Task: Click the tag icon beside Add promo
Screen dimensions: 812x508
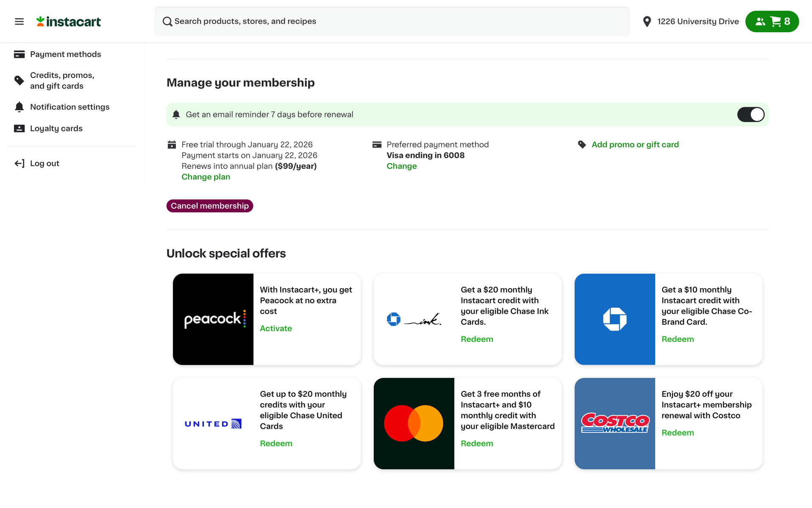Action: (x=582, y=145)
